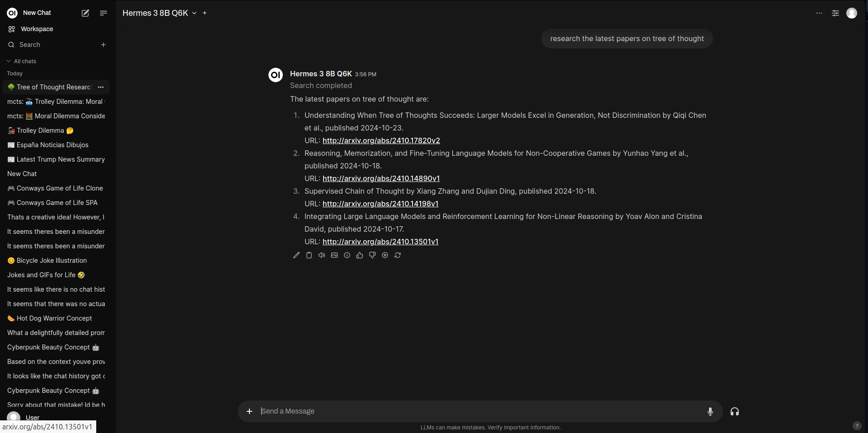
Task: Select the Trolley Dilemma chat
Action: pos(41,130)
